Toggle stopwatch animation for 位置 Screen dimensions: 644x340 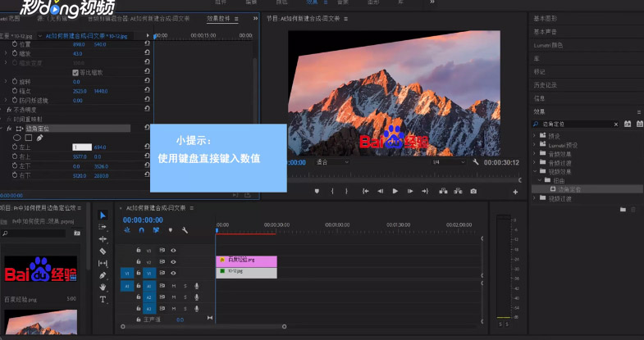tap(15, 44)
